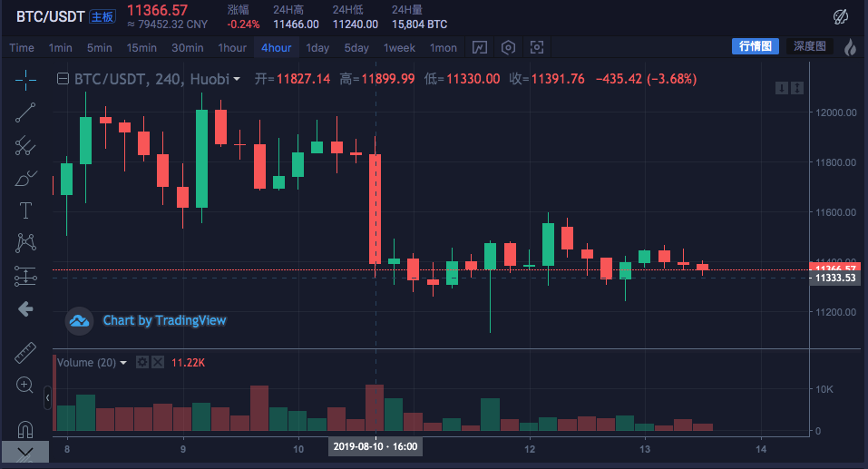
Task: Select the Text annotation tool
Action: click(x=25, y=210)
